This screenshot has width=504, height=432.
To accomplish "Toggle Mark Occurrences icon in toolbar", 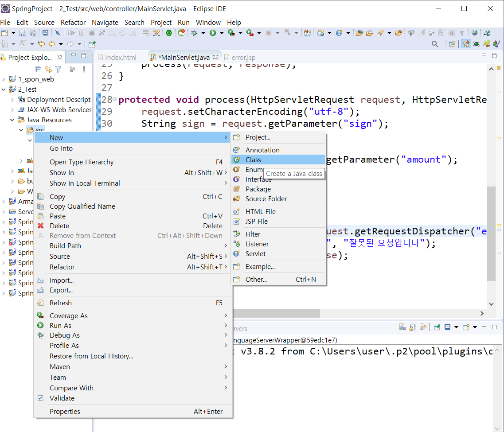I will (422, 33).
